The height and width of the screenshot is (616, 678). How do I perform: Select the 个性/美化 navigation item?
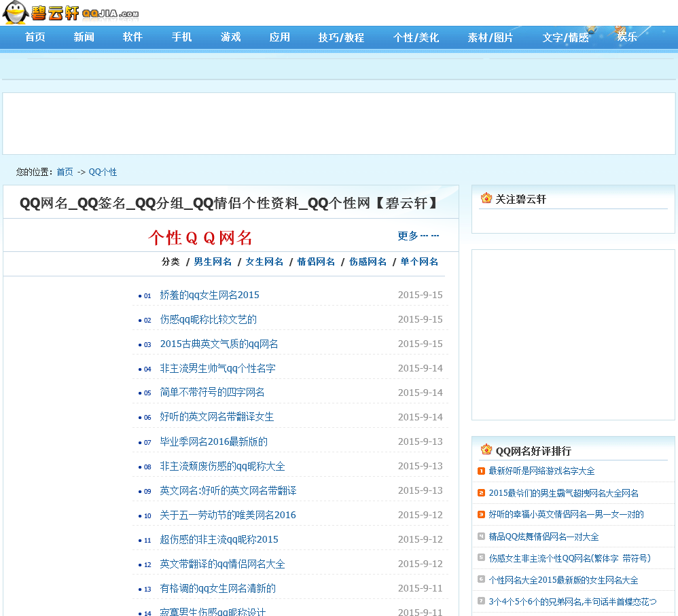(416, 37)
